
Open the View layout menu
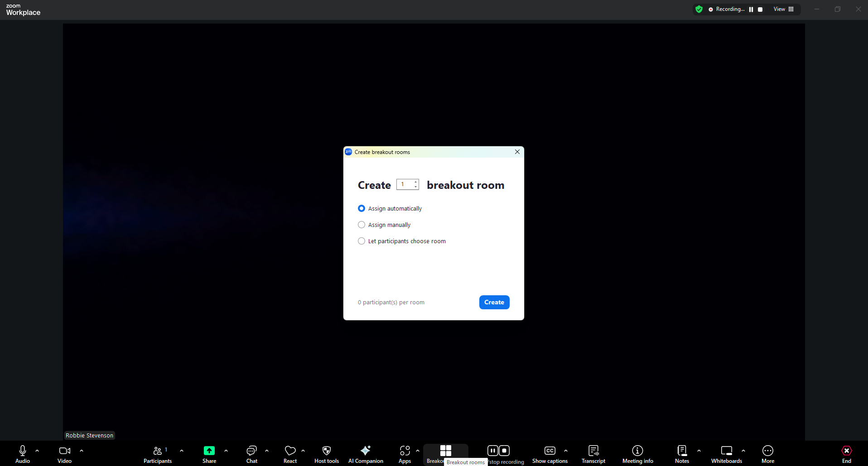pos(783,9)
